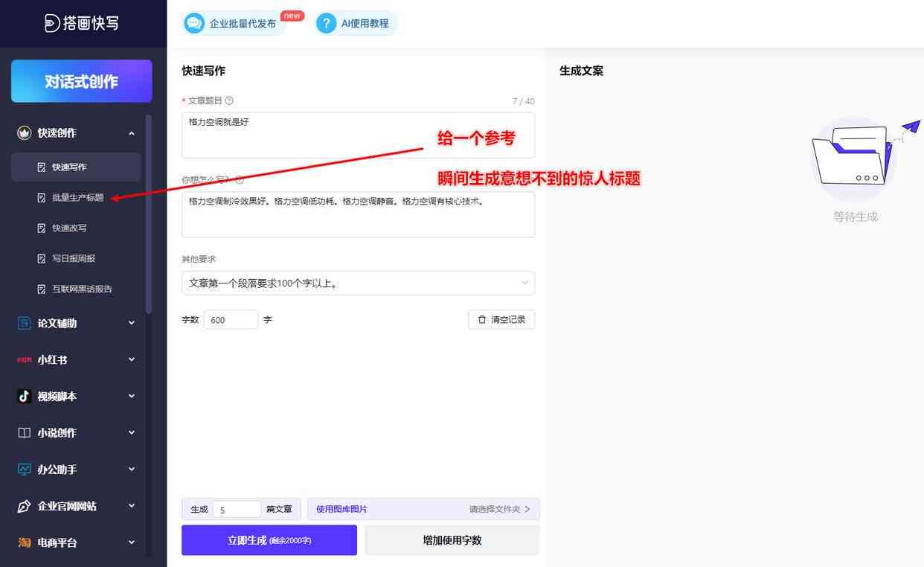Click the help icon next to 你想怎么写

[240, 180]
